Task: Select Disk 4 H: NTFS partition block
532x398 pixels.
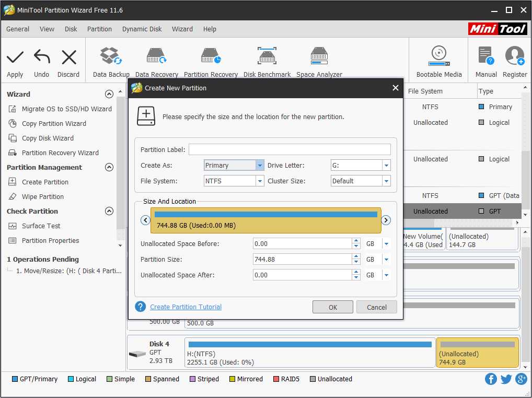Action: tap(310, 353)
